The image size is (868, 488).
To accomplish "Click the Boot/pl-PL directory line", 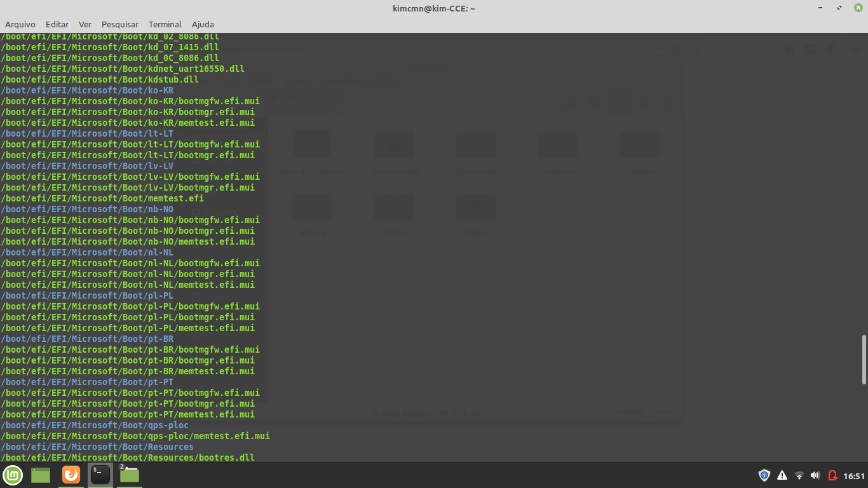I will (87, 295).
